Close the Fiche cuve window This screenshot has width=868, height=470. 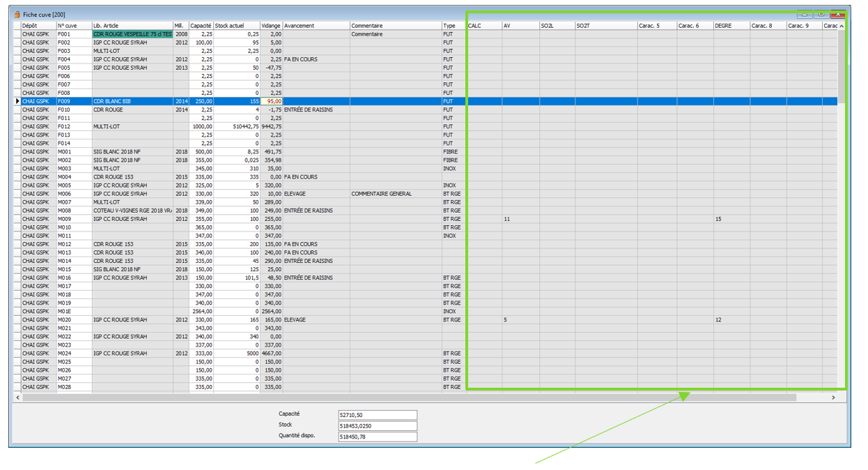pyautogui.click(x=837, y=15)
